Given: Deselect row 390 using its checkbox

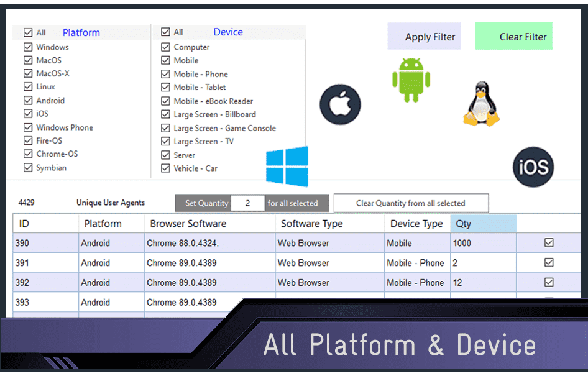Looking at the screenshot, I should [549, 243].
